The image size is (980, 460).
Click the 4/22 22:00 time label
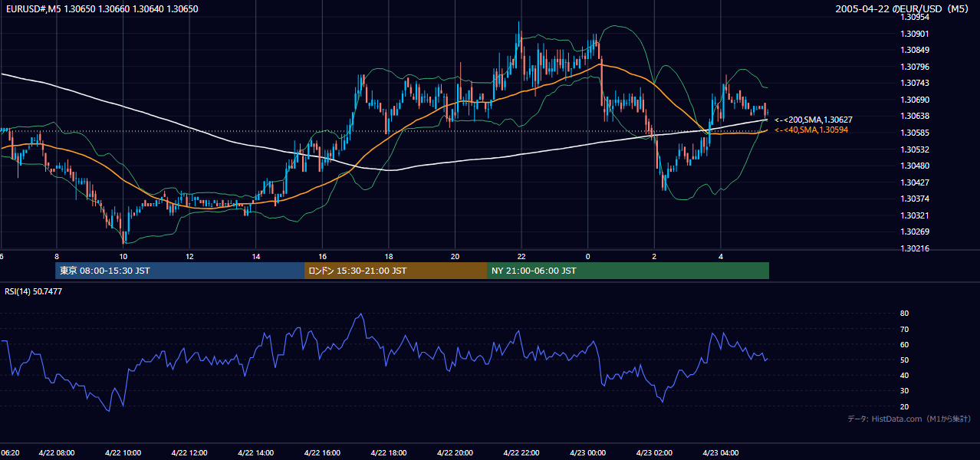[x=521, y=453]
